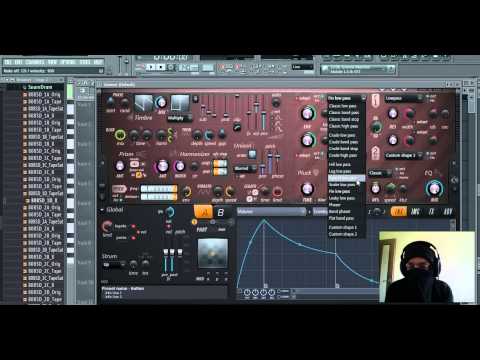The image size is (480, 360).
Task: Click the FL Studio play button
Action: point(151,67)
